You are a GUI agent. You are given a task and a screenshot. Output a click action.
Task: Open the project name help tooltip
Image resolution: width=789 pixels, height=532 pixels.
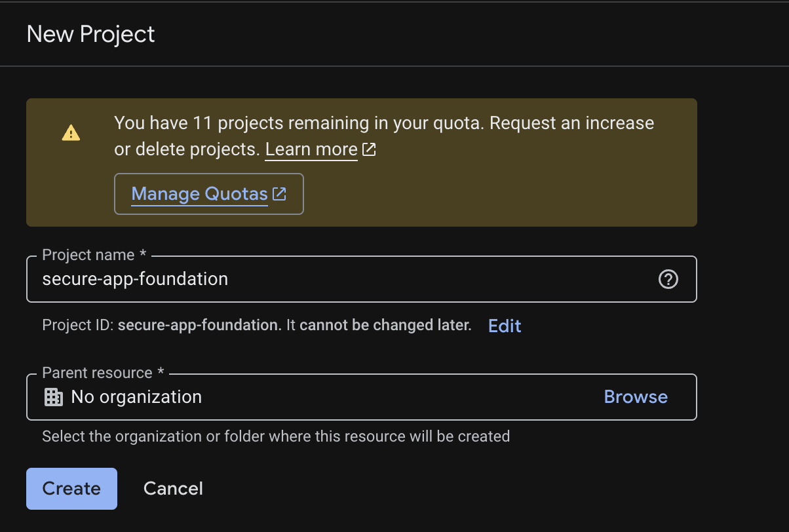click(x=668, y=279)
